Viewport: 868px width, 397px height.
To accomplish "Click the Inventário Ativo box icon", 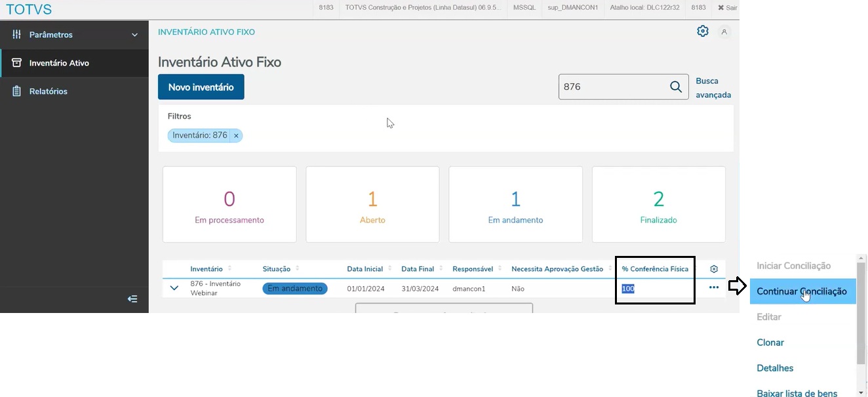I will [x=17, y=63].
